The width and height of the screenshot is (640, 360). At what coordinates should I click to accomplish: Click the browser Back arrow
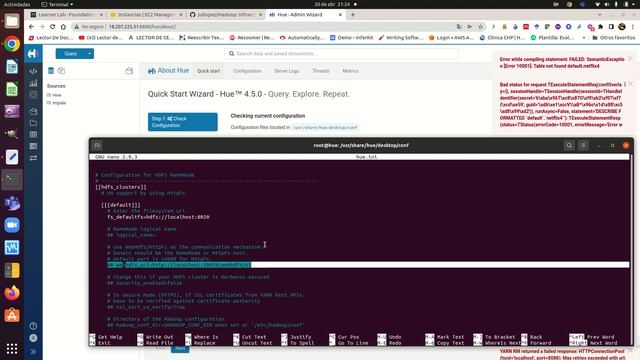pyautogui.click(x=31, y=27)
